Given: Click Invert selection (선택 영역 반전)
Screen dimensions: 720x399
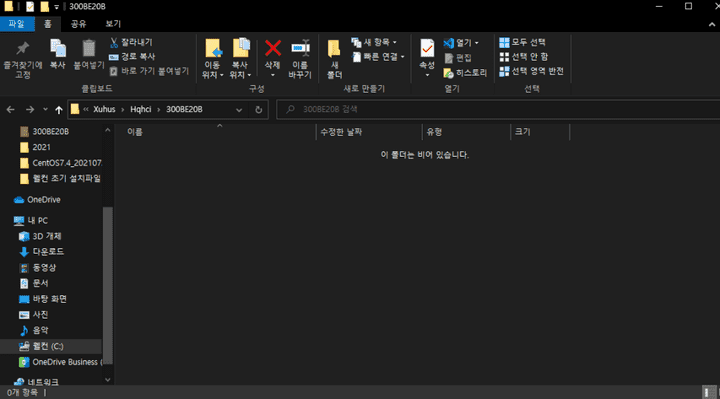Looking at the screenshot, I should (x=531, y=71).
